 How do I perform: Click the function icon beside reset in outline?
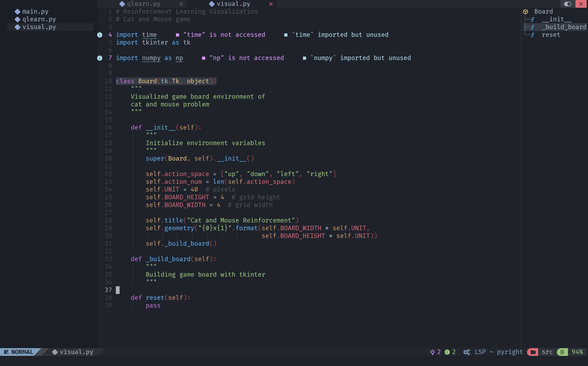(532, 35)
